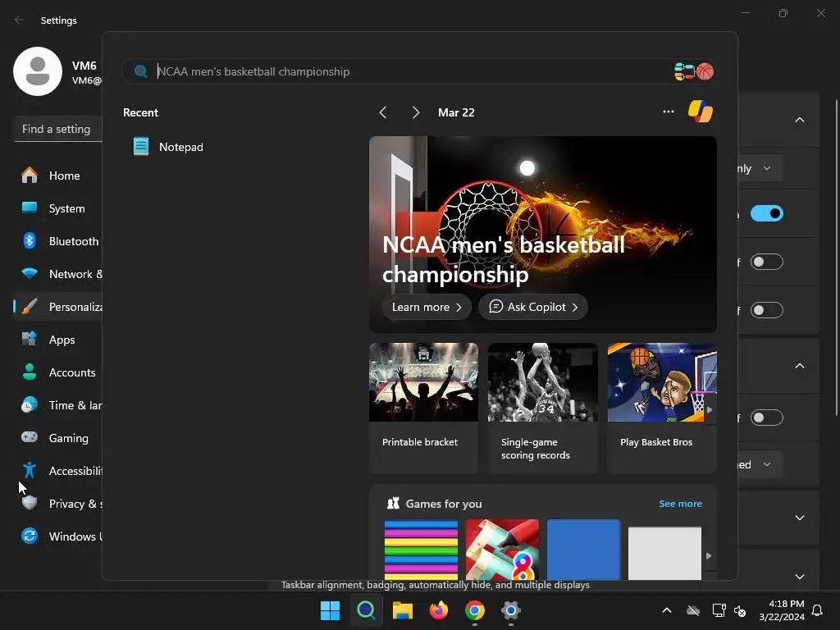
Task: Click the search box with NCAA placeholder
Action: coord(419,71)
